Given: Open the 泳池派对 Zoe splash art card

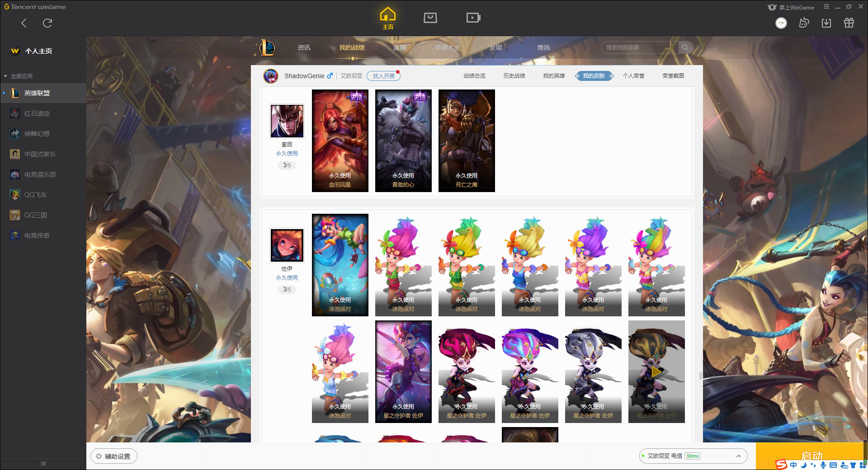Looking at the screenshot, I should (340, 265).
